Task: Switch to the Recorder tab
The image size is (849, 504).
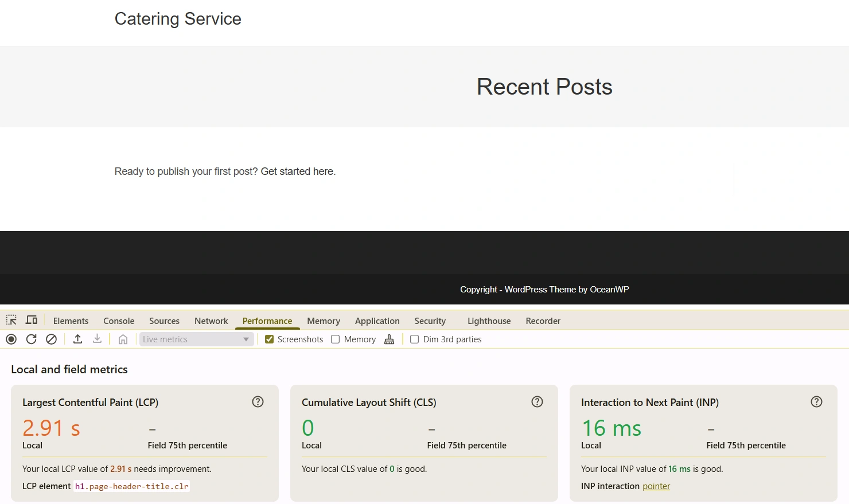Action: 543,321
